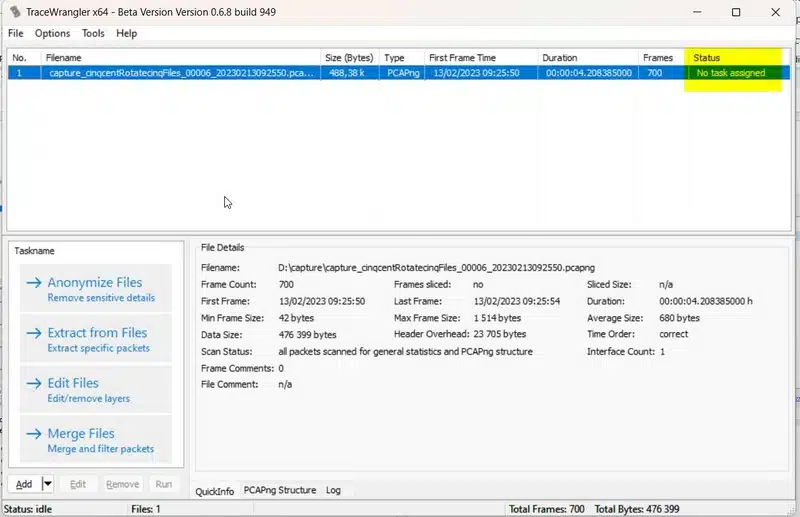
Task: Click the Min Frame Size value 42 bytes
Action: [296, 318]
